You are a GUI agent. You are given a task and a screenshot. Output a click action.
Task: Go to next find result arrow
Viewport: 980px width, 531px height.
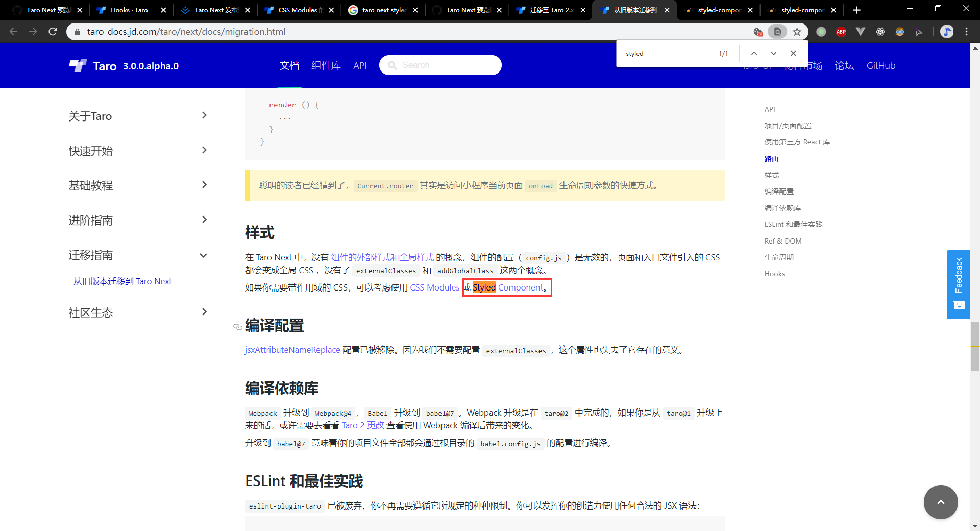tap(774, 53)
